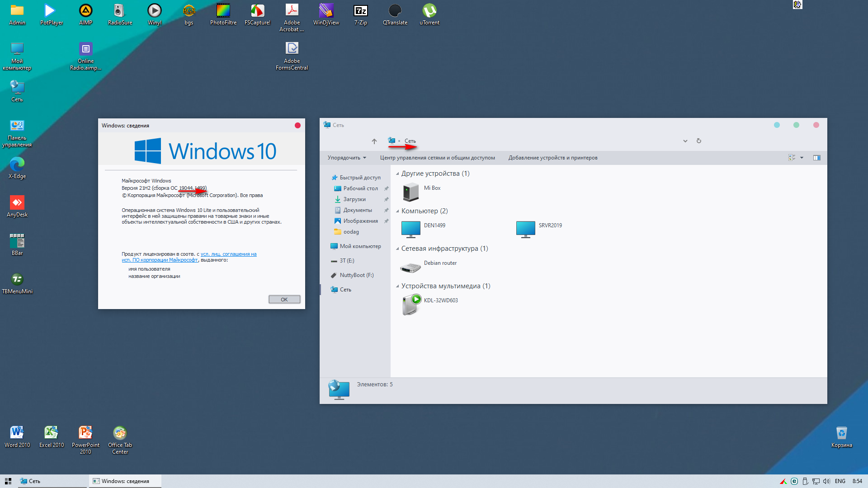Toggle the preview pane button

[x=816, y=158]
